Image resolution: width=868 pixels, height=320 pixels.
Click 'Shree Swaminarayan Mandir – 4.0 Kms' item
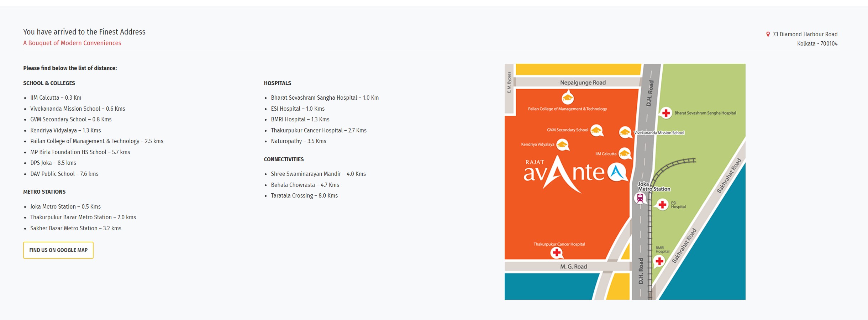tap(318, 174)
